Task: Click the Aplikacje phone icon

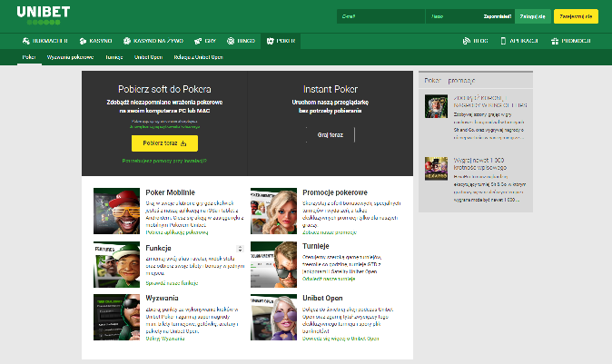Action: (503, 41)
